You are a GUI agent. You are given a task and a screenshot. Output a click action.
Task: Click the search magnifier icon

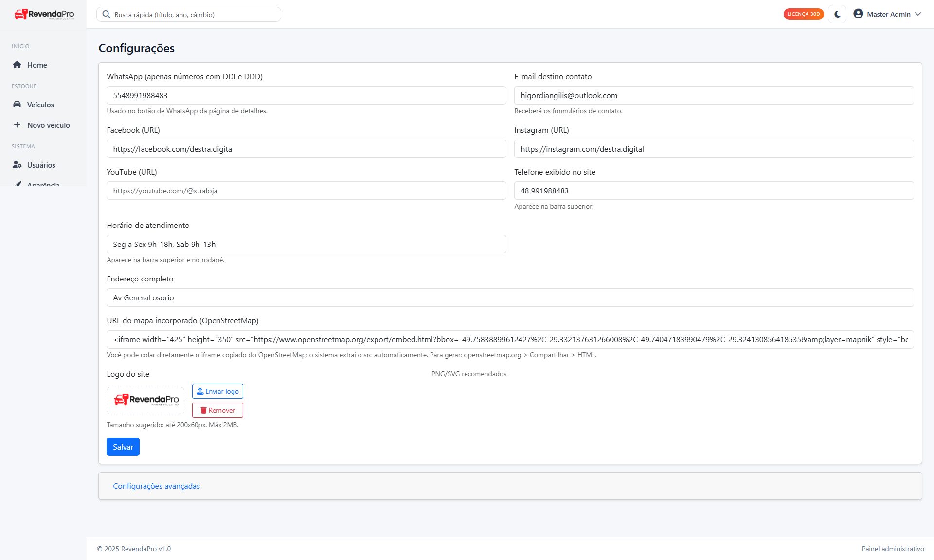click(x=106, y=15)
